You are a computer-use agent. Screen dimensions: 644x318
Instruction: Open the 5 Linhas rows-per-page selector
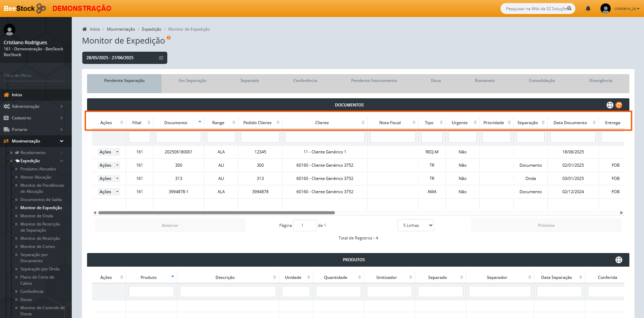click(x=416, y=225)
